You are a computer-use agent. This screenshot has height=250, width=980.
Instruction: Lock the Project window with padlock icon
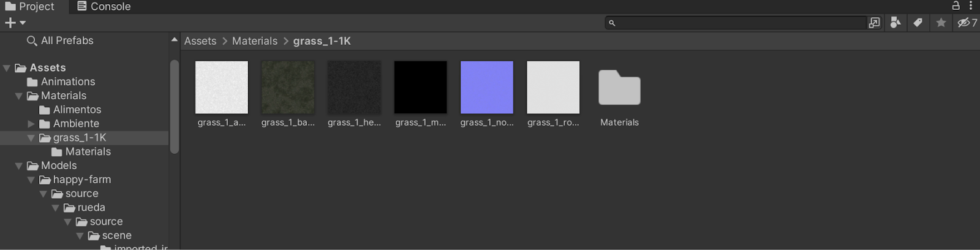pos(956,6)
